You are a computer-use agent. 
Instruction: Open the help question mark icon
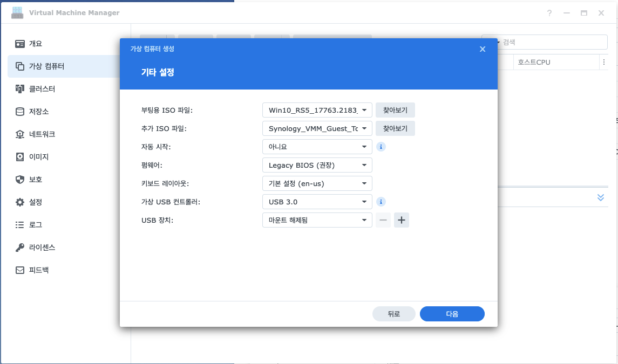pyautogui.click(x=549, y=13)
